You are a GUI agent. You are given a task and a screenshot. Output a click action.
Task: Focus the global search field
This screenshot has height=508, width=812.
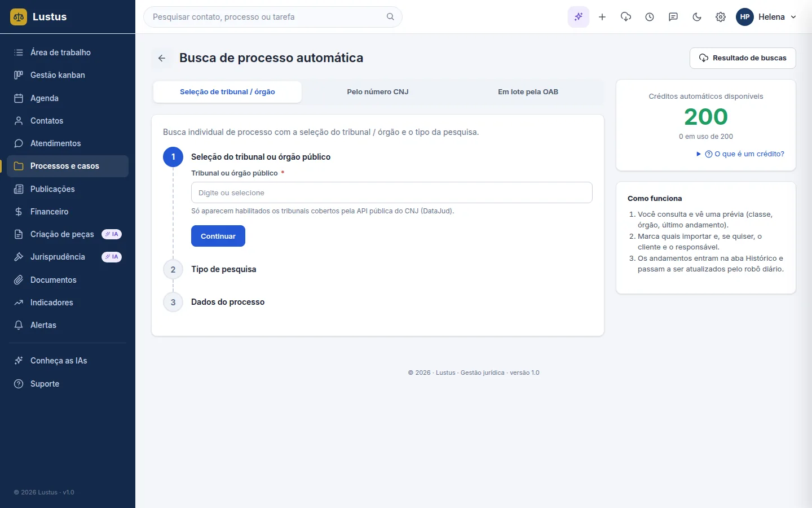(273, 17)
